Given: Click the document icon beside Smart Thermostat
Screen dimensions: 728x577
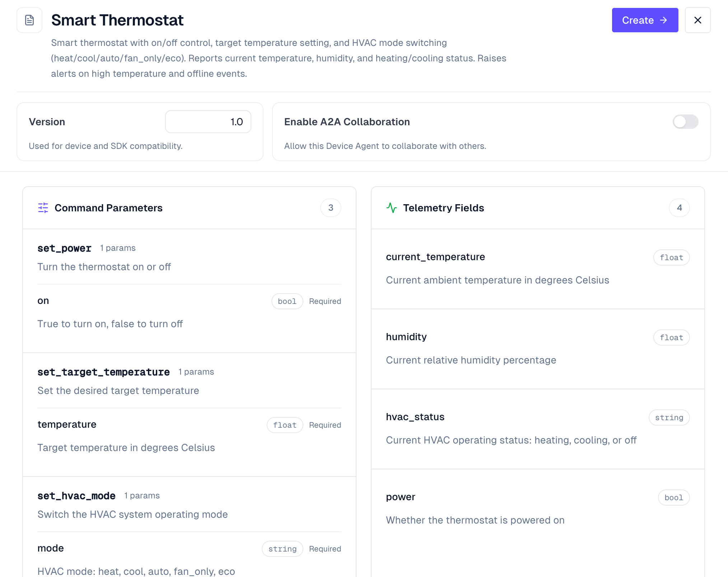Looking at the screenshot, I should click(29, 20).
